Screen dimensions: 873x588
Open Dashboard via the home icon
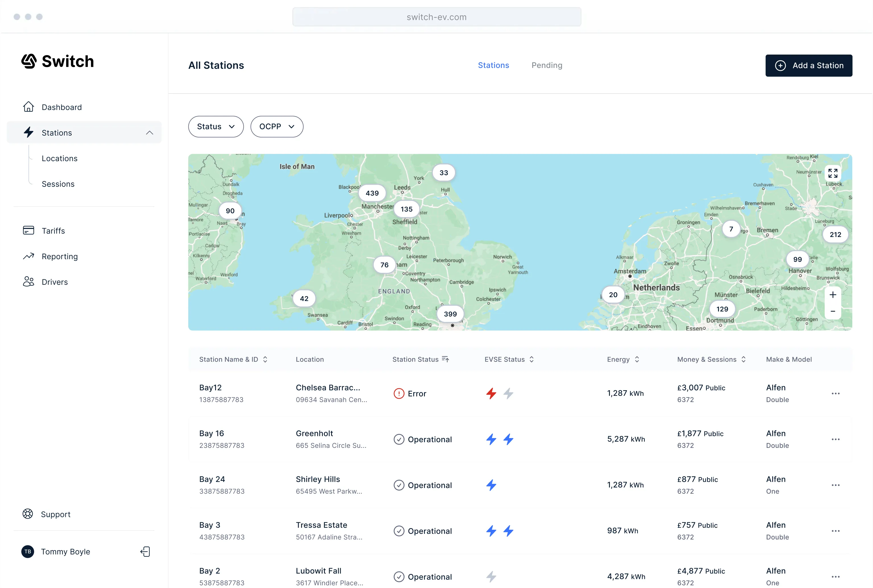pyautogui.click(x=28, y=107)
